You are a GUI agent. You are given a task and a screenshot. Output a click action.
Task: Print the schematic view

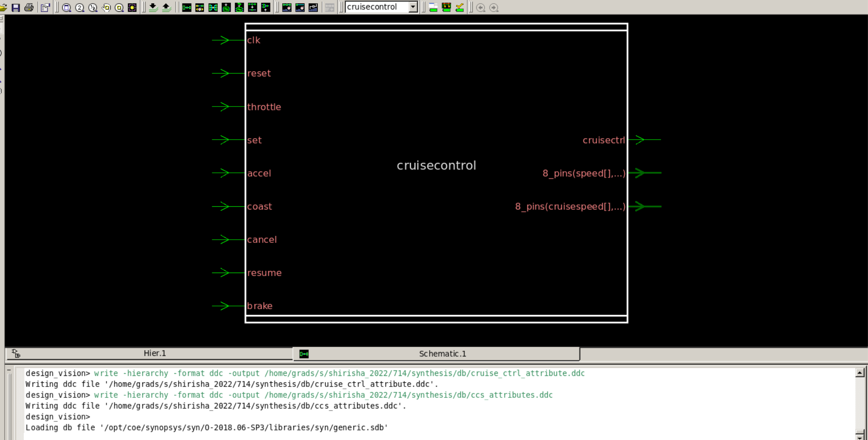(x=28, y=7)
